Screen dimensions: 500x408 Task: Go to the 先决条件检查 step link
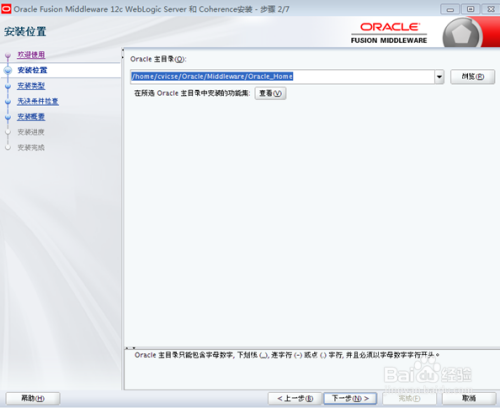(38, 101)
